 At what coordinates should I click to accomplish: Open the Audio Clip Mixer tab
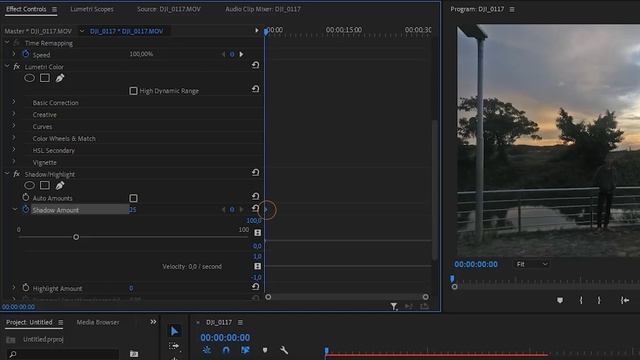[263, 9]
